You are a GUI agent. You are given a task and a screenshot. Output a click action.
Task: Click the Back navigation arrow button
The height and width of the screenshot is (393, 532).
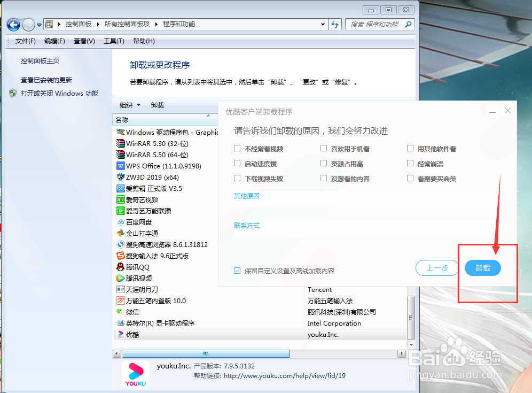click(13, 25)
